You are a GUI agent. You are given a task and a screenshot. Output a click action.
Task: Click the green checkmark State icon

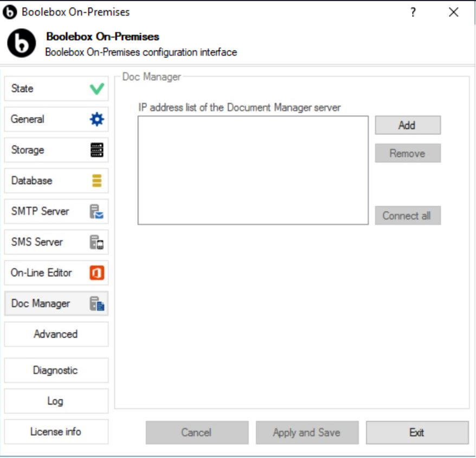point(97,89)
